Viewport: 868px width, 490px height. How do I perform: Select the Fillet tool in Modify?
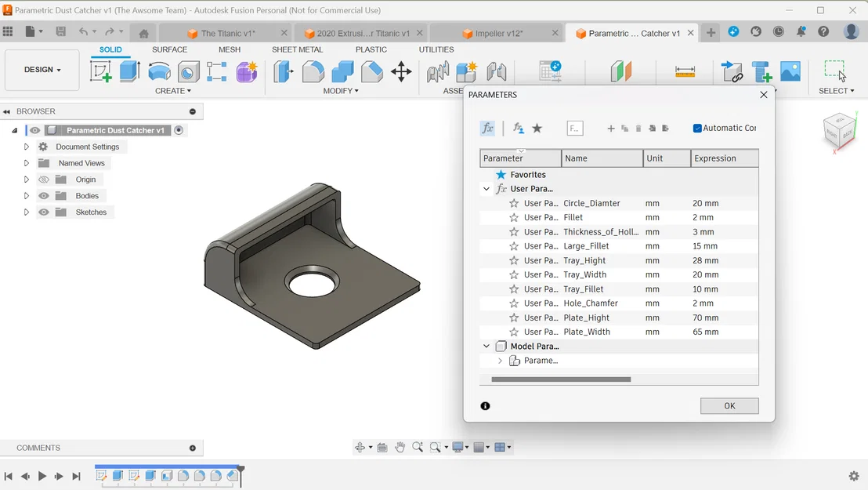pyautogui.click(x=313, y=71)
